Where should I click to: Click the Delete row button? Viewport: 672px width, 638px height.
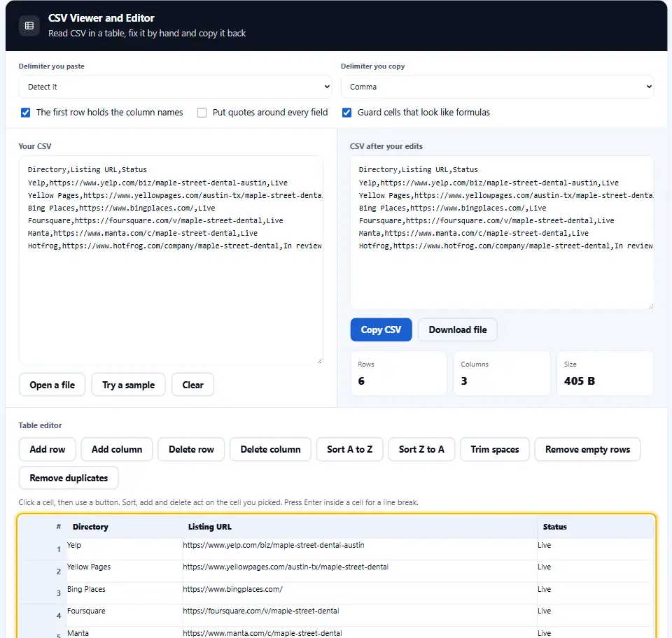(x=191, y=449)
